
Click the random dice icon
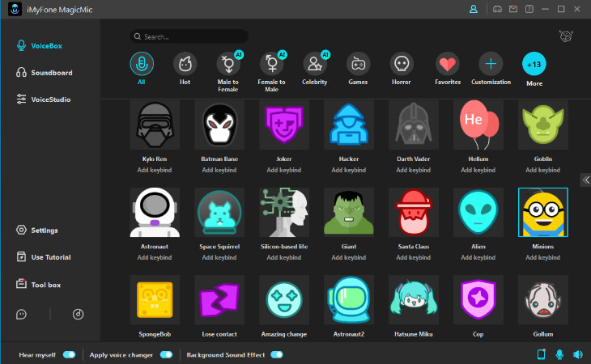[566, 36]
